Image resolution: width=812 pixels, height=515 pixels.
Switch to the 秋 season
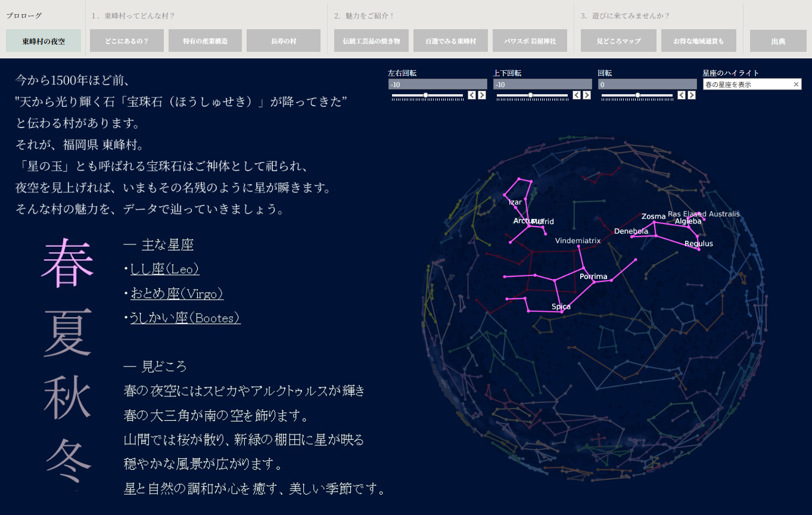67,397
